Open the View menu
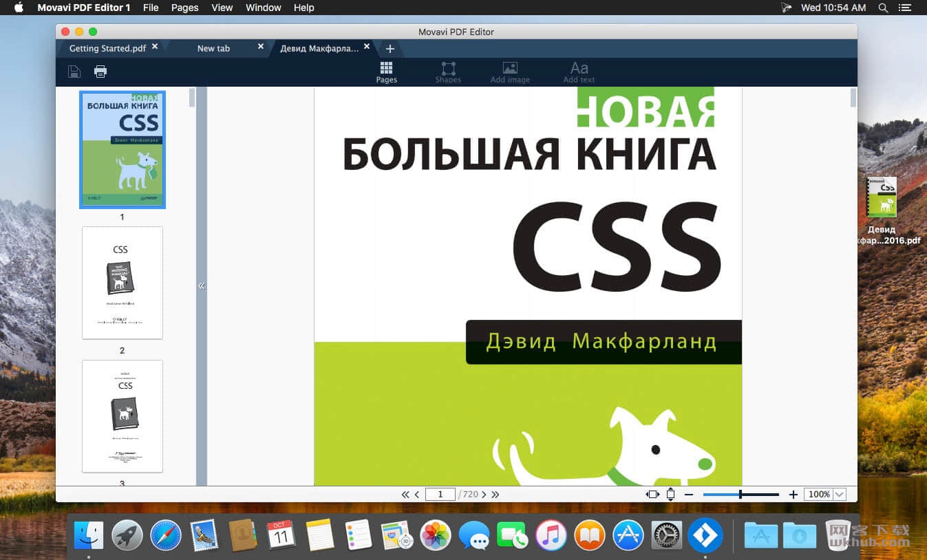Image resolution: width=927 pixels, height=560 pixels. pyautogui.click(x=222, y=8)
